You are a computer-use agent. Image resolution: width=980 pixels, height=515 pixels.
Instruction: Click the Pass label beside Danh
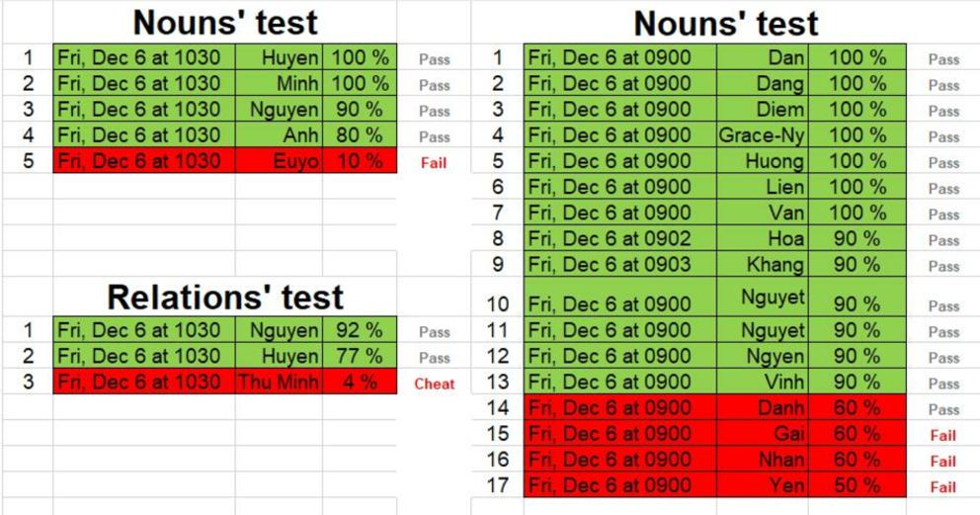tap(943, 409)
